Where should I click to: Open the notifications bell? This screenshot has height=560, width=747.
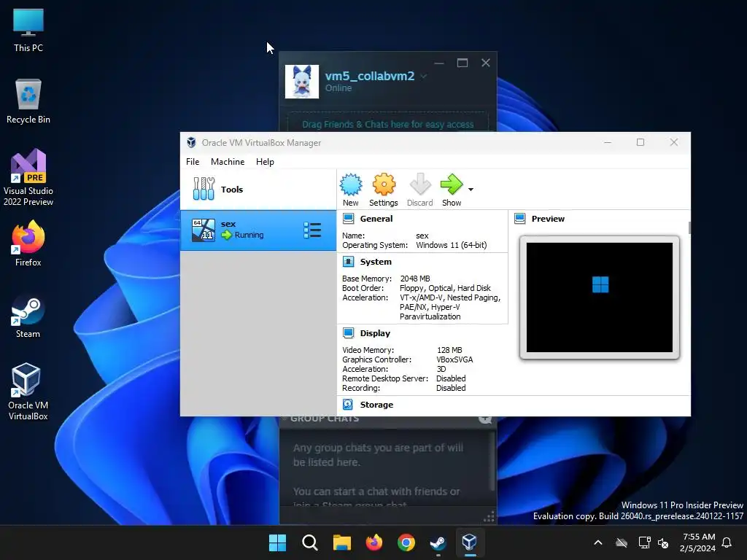[x=727, y=542]
